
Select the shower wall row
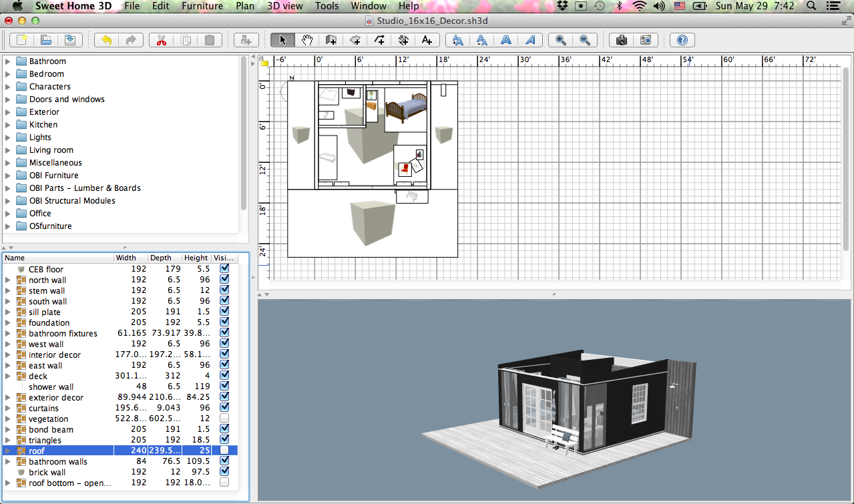[x=120, y=387]
